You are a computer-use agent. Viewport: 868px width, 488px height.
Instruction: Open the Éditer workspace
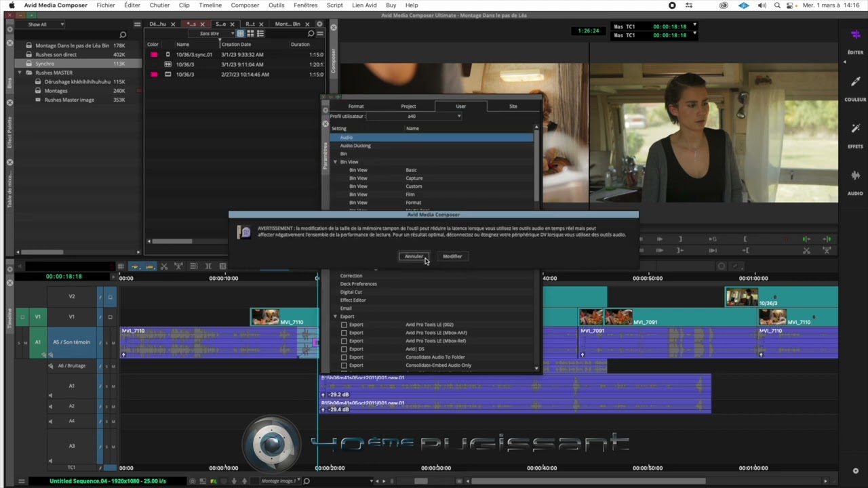(855, 41)
